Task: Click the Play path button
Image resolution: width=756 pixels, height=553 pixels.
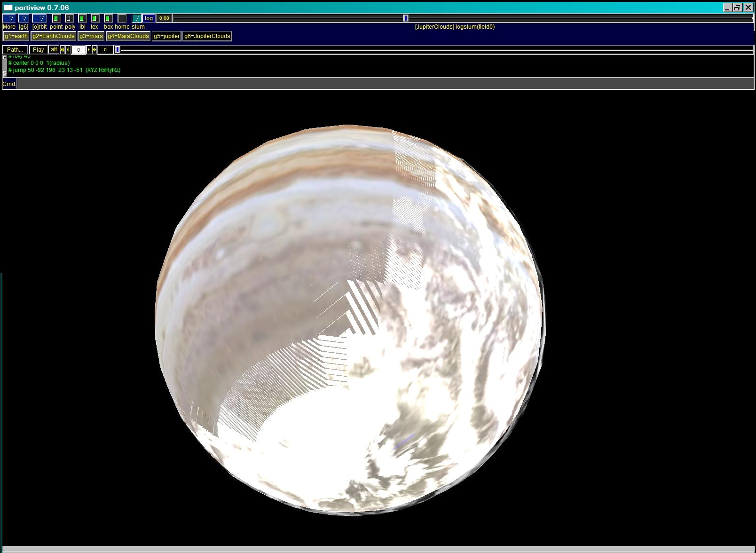Action: (x=38, y=49)
